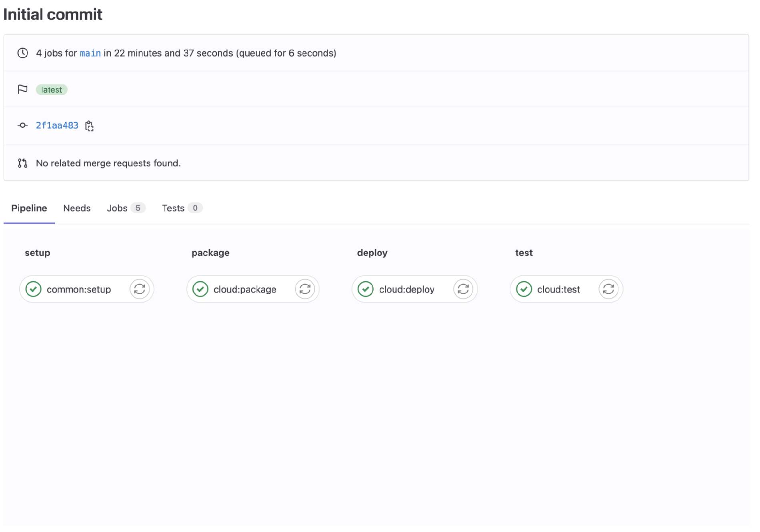Retry the cloud:test job
Screen dimensions: 760x532
[608, 289]
